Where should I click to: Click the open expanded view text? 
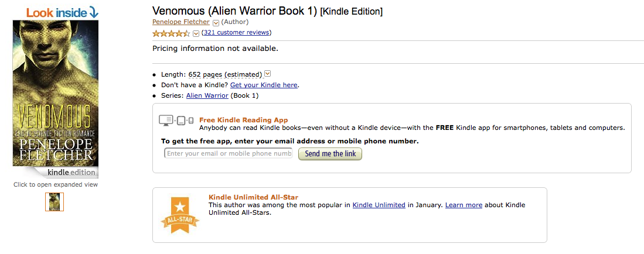coord(56,184)
